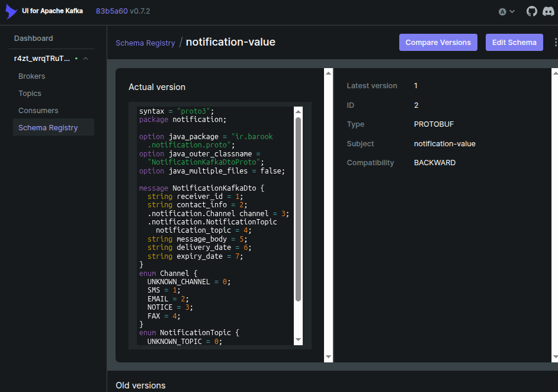Click the v0.7.2 version text
558x392 pixels.
tap(140, 11)
